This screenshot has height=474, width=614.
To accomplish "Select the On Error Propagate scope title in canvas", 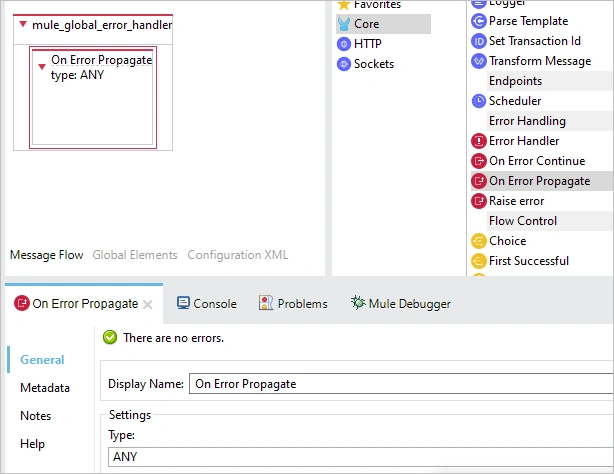I will [x=101, y=60].
